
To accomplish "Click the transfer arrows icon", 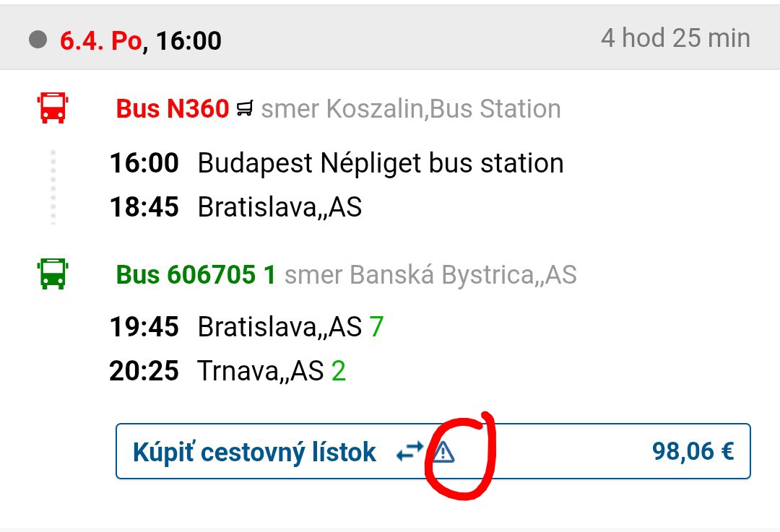I will click(x=409, y=452).
